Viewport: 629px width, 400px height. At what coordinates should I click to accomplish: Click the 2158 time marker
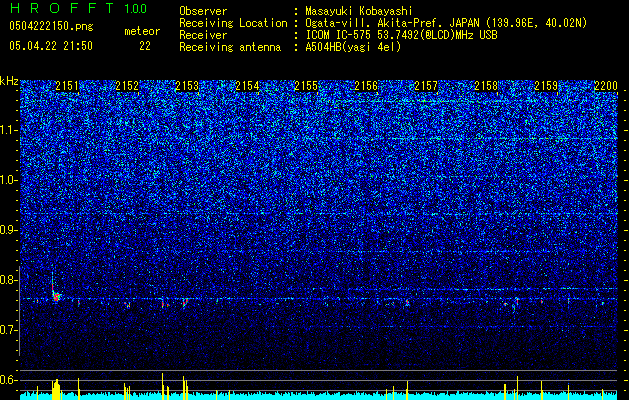[x=486, y=86]
